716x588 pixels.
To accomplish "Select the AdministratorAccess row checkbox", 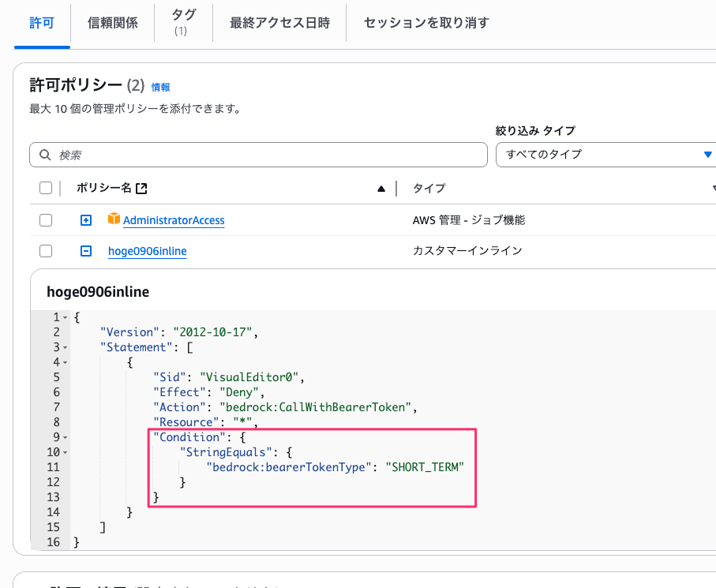I will (x=46, y=220).
